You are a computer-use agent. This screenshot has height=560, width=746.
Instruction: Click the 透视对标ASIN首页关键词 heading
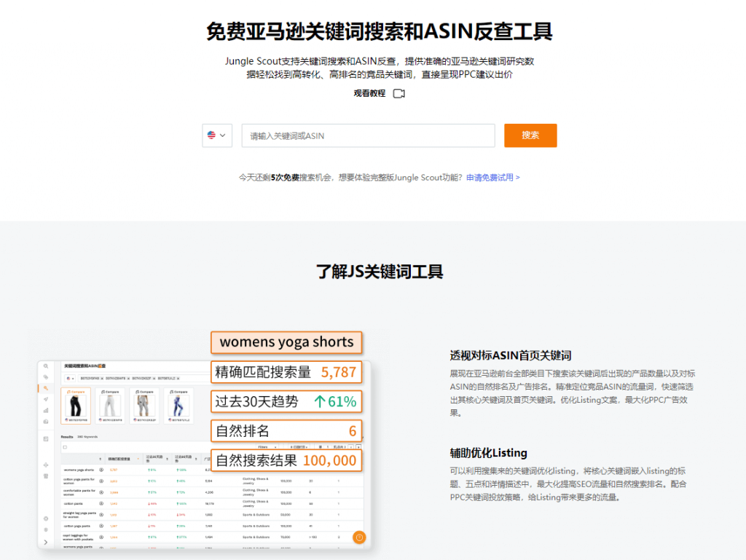click(511, 355)
